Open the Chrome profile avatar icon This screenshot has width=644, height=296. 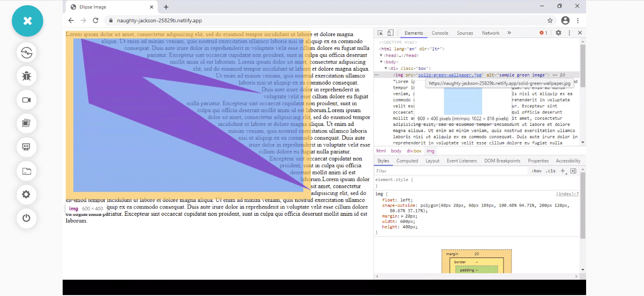(x=565, y=20)
